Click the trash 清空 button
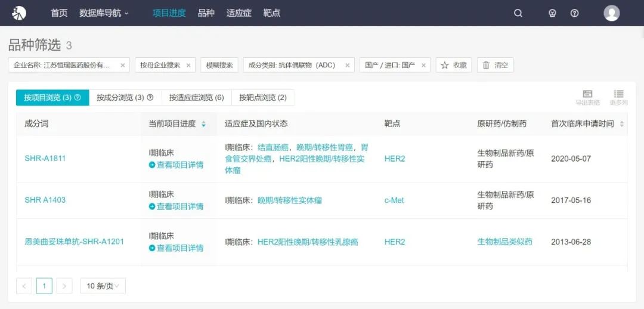The image size is (644, 309). [x=496, y=65]
